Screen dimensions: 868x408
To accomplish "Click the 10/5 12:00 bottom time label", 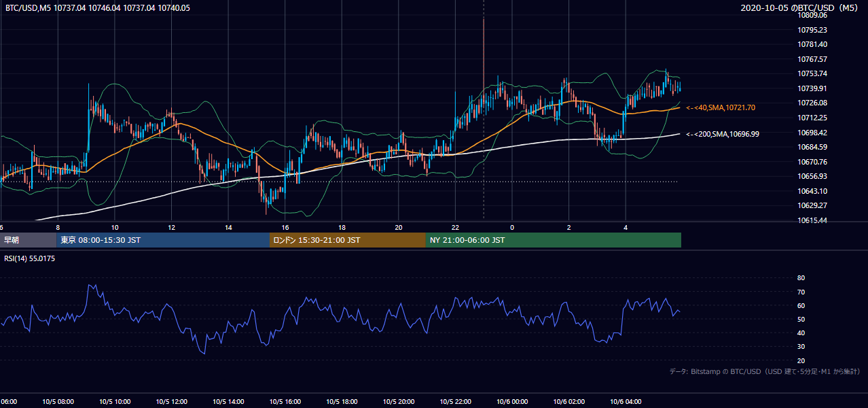I will coord(171,402).
